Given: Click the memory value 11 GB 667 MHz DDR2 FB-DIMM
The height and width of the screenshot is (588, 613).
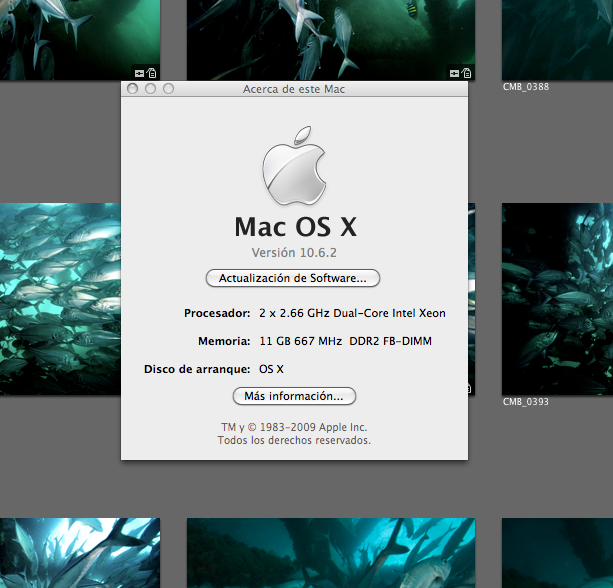Looking at the screenshot, I should pyautogui.click(x=346, y=341).
